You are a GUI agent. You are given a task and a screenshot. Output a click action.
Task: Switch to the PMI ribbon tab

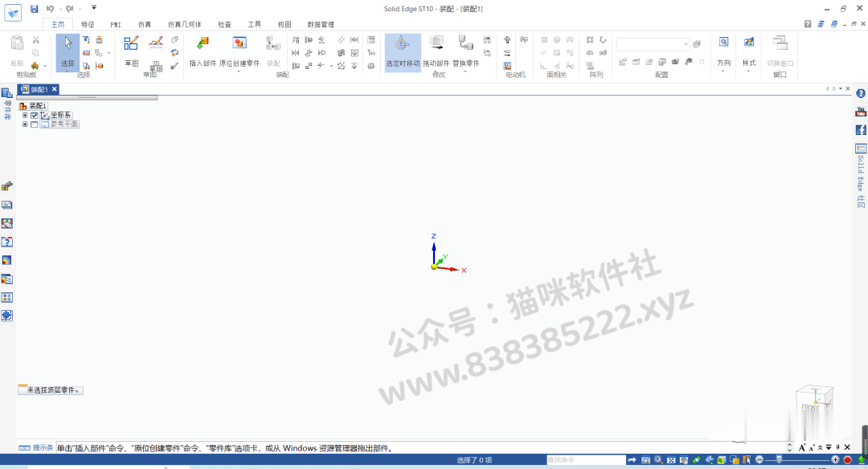point(116,24)
